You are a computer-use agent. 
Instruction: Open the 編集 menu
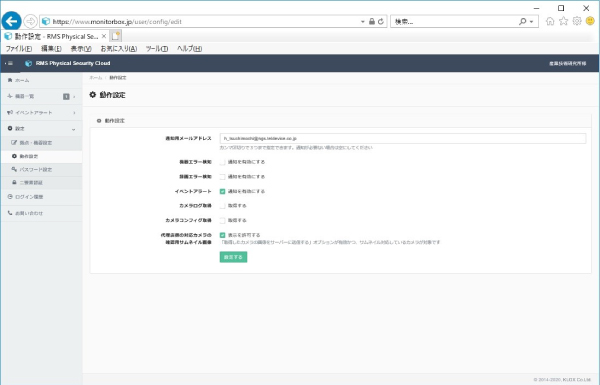tap(51, 49)
